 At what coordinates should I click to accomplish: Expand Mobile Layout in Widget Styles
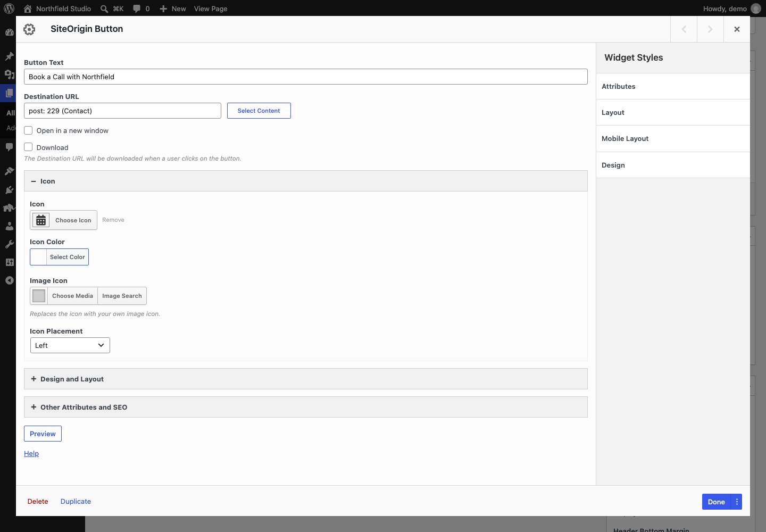point(673,138)
